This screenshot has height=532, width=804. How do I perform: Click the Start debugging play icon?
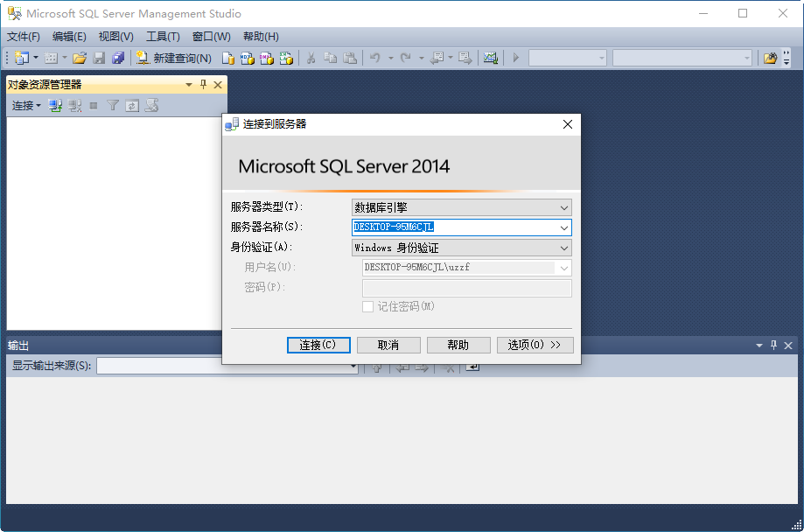click(x=516, y=58)
